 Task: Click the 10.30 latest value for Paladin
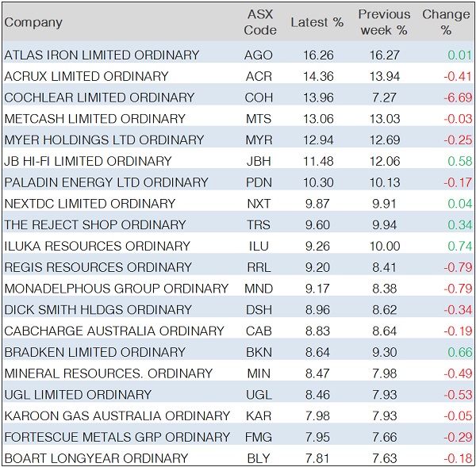pos(317,182)
